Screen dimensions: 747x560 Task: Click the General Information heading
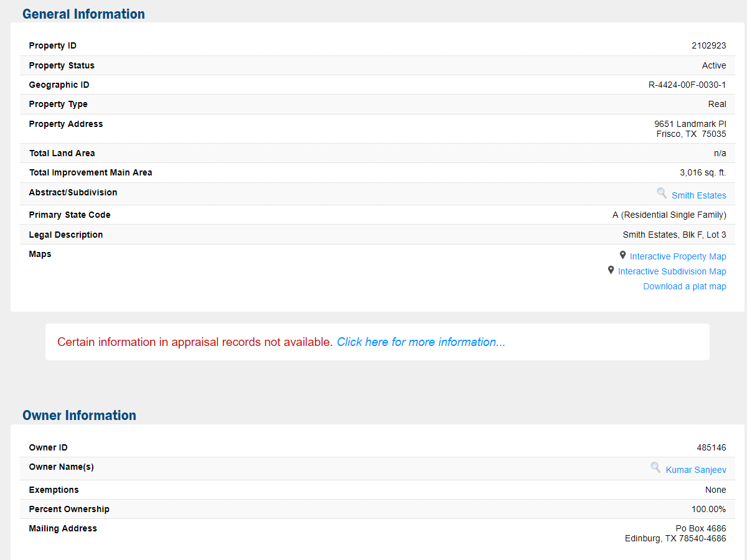coord(83,14)
